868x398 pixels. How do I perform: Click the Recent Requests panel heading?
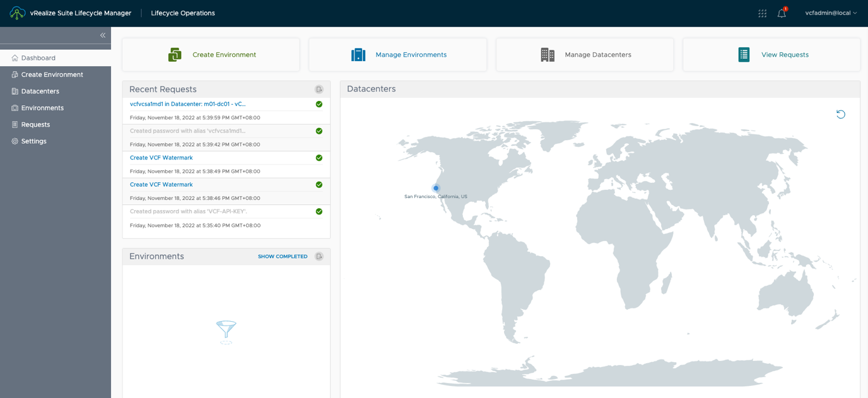coord(163,90)
